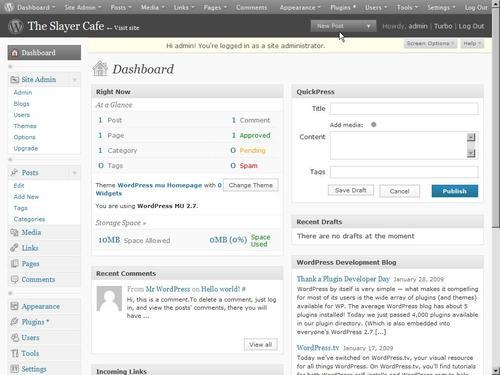Image resolution: width=500 pixels, height=375 pixels.
Task: Click Mr WordPress commenter avatar
Action: 109,299
